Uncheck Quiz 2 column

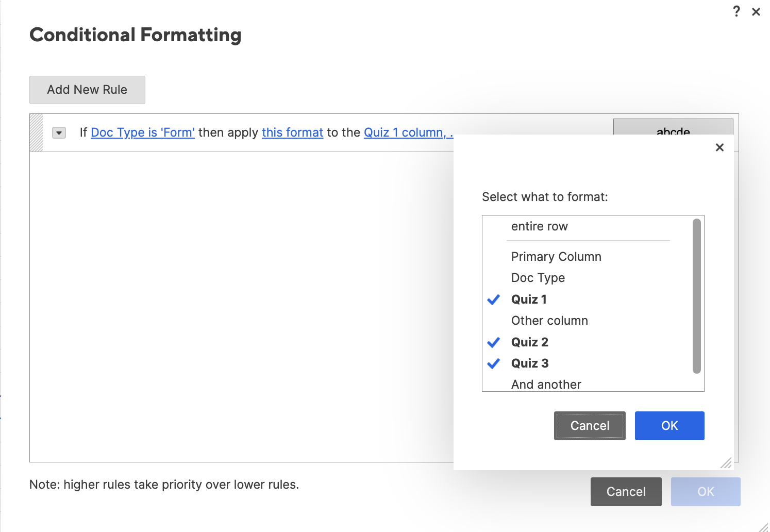pyautogui.click(x=530, y=342)
